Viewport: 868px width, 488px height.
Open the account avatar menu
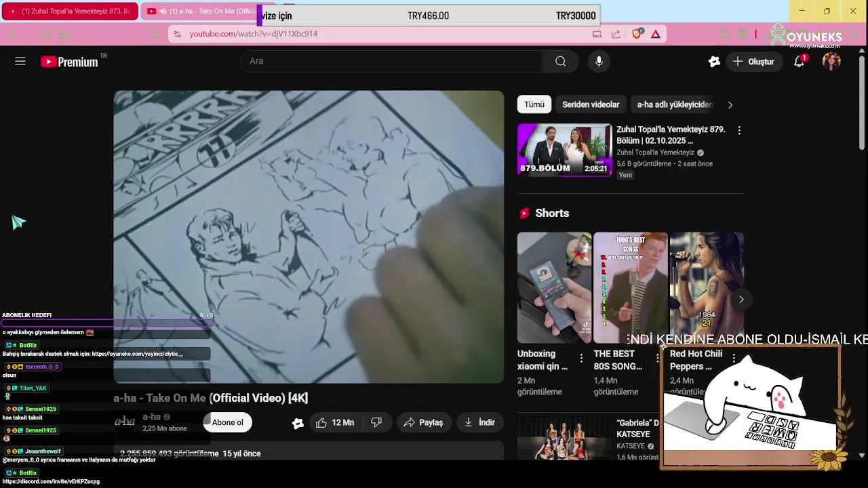[x=831, y=61]
